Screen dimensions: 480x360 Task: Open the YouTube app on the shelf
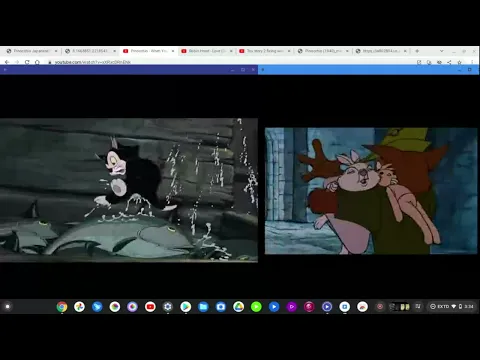click(150, 307)
